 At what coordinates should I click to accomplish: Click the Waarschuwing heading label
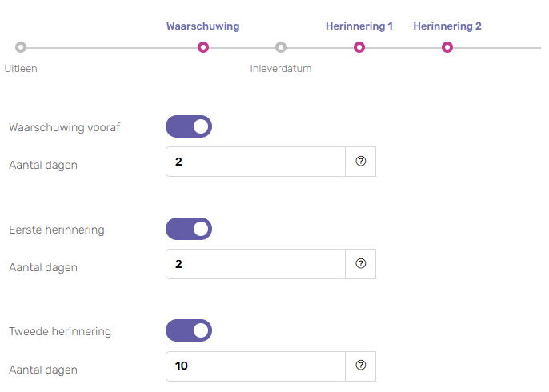(x=203, y=26)
